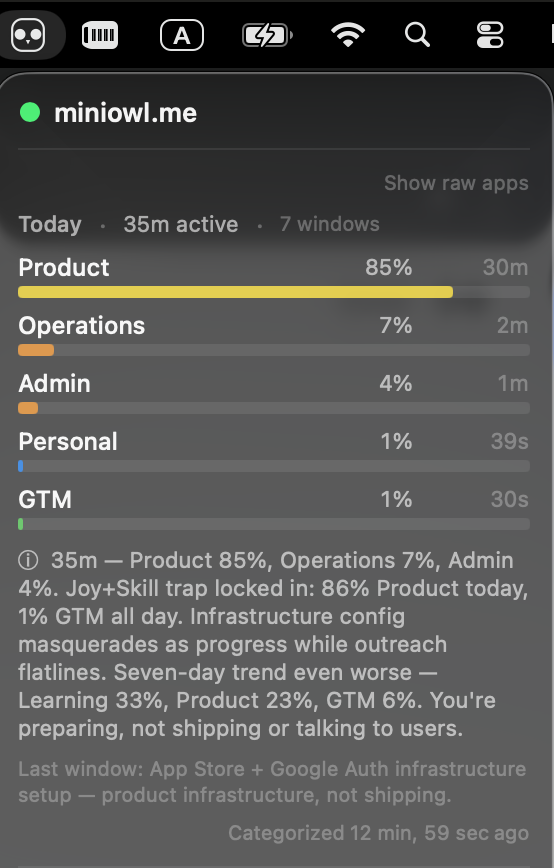Open Spotlight search magnifier icon
This screenshot has height=868, width=554.
click(x=417, y=35)
